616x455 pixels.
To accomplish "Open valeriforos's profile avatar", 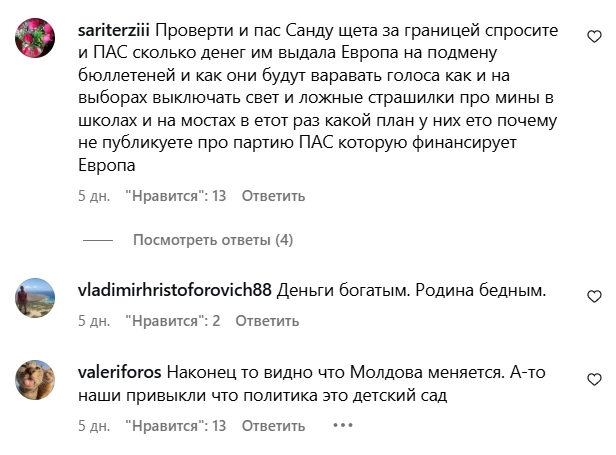I will click(x=38, y=378).
